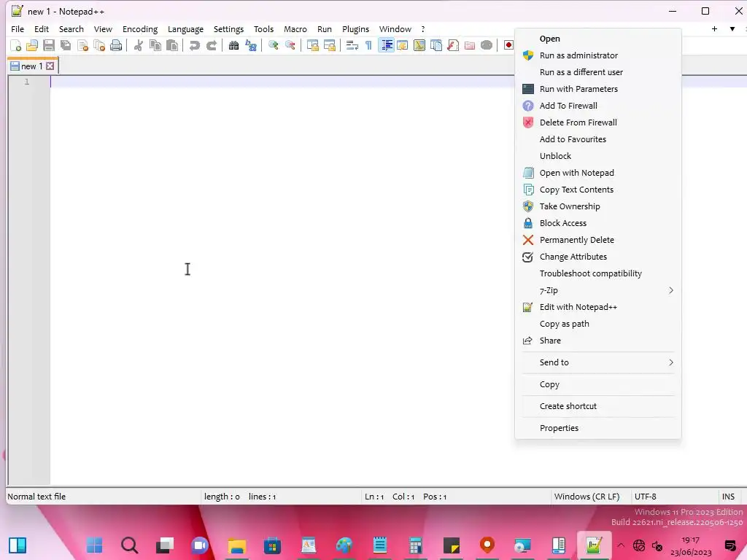Click the Save toolbar icon
747x560 pixels.
[49, 46]
